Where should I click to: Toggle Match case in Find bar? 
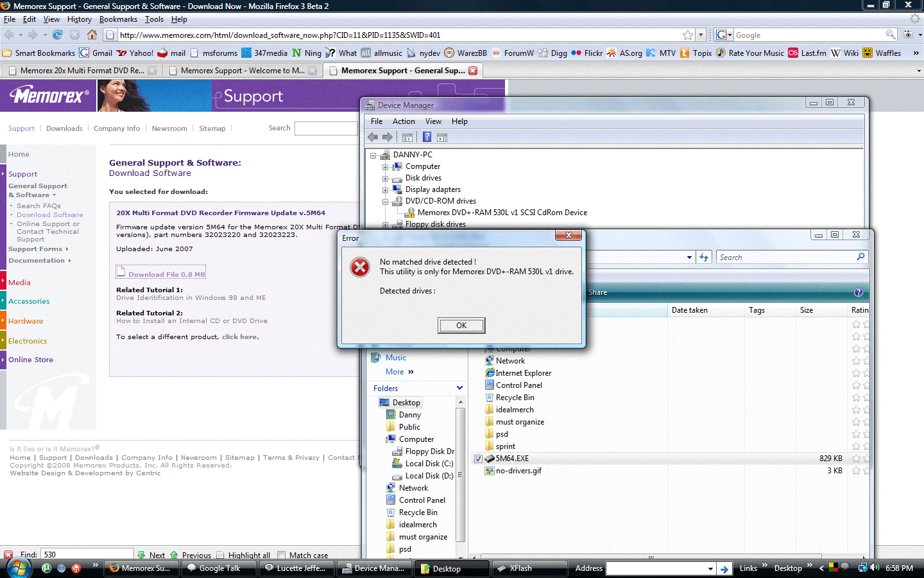[302, 555]
